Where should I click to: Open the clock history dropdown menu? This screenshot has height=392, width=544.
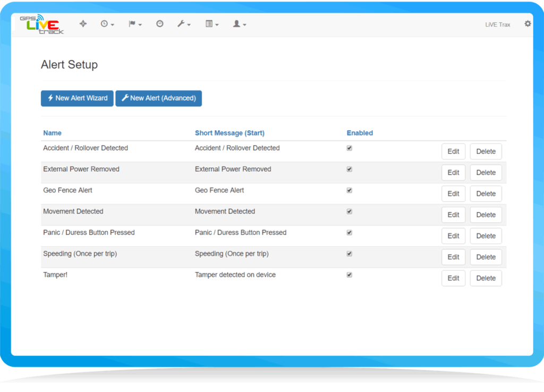pyautogui.click(x=107, y=24)
